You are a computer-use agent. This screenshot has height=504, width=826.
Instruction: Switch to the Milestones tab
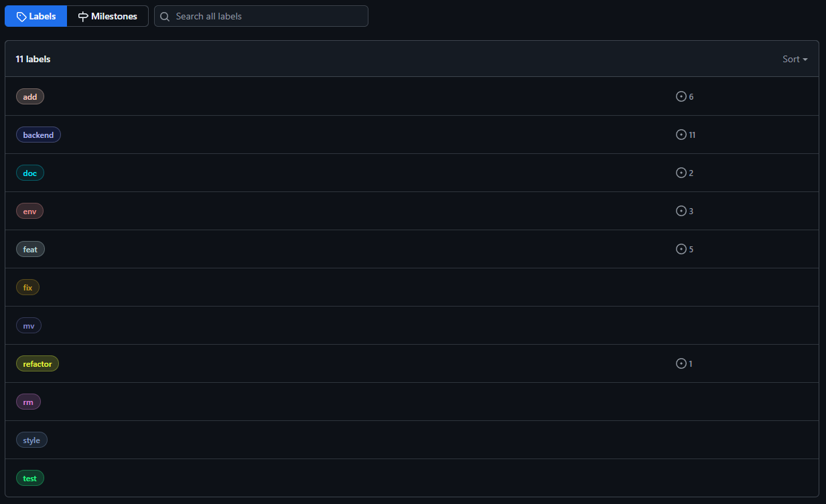pyautogui.click(x=107, y=15)
